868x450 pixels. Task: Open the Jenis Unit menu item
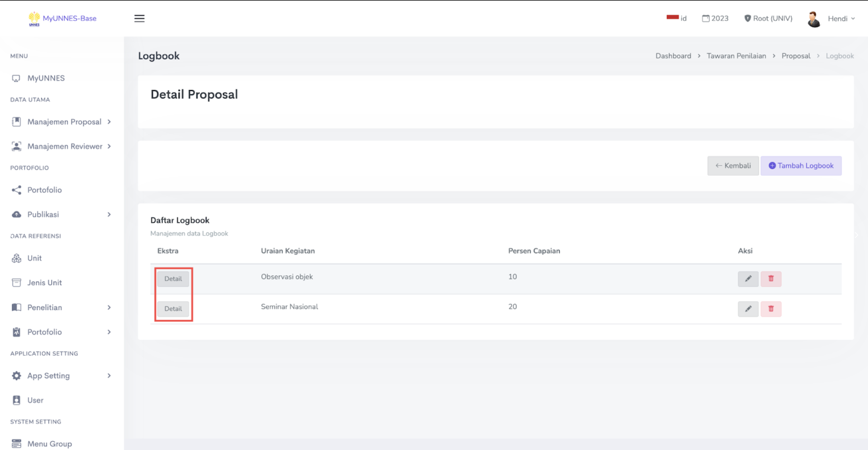44,283
